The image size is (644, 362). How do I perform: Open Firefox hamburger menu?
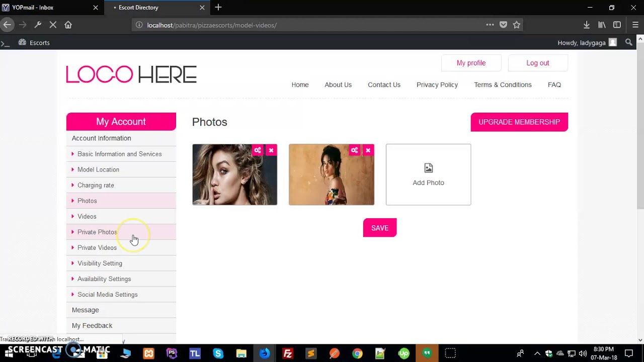pyautogui.click(x=635, y=25)
